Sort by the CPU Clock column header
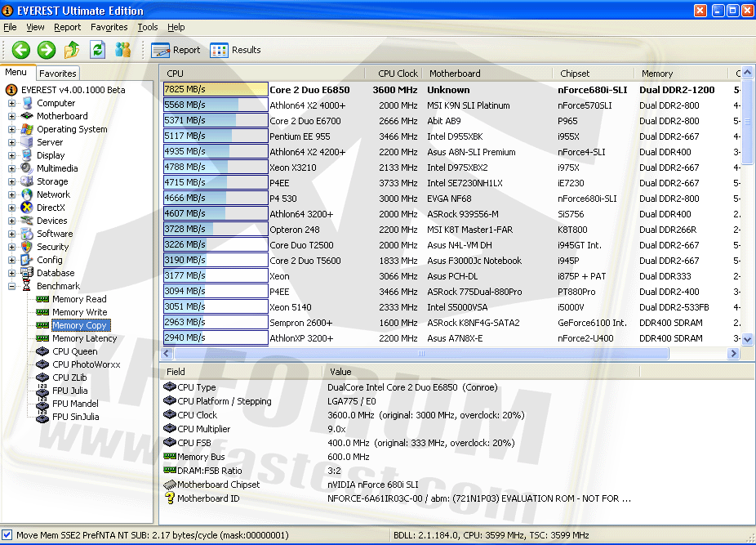Image resolution: width=756 pixels, height=545 pixels. point(394,74)
